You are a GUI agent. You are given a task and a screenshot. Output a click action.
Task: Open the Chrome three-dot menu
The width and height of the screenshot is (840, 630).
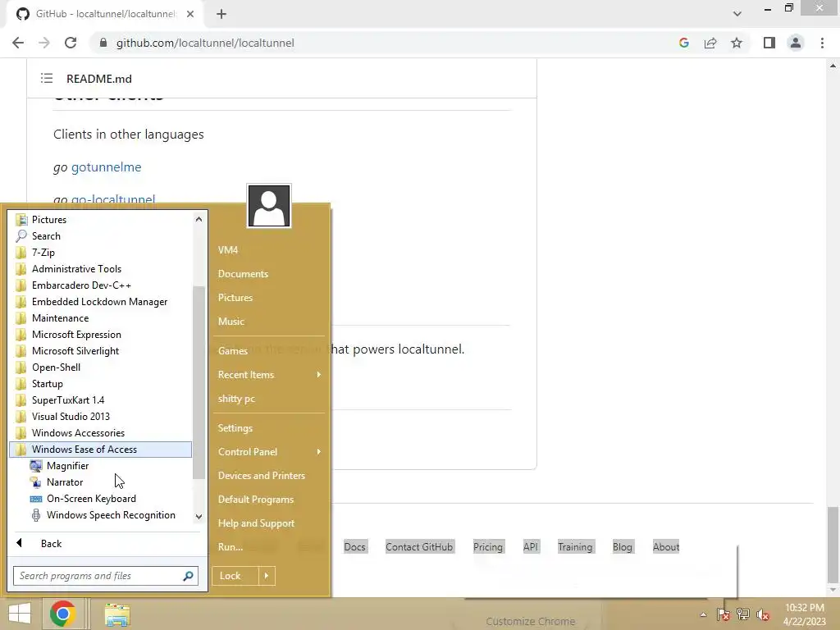pos(822,43)
